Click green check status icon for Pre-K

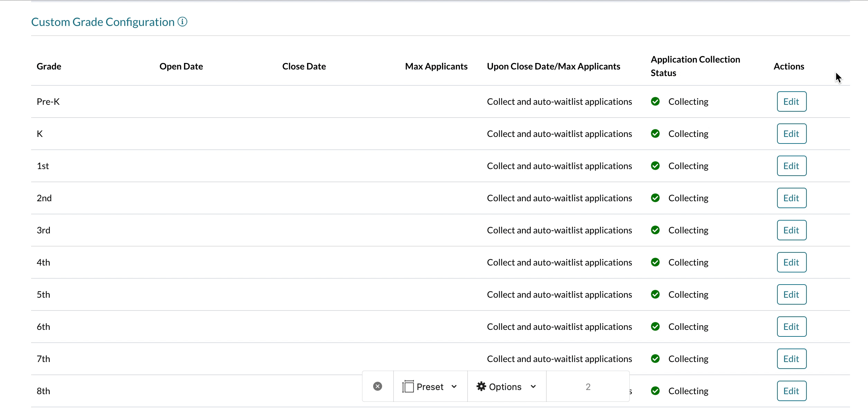coord(655,101)
